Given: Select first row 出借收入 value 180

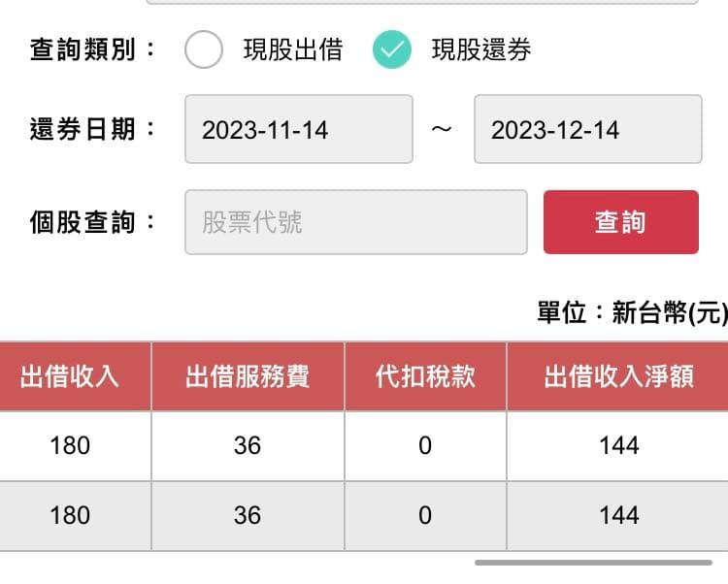Looking at the screenshot, I should (70, 445).
